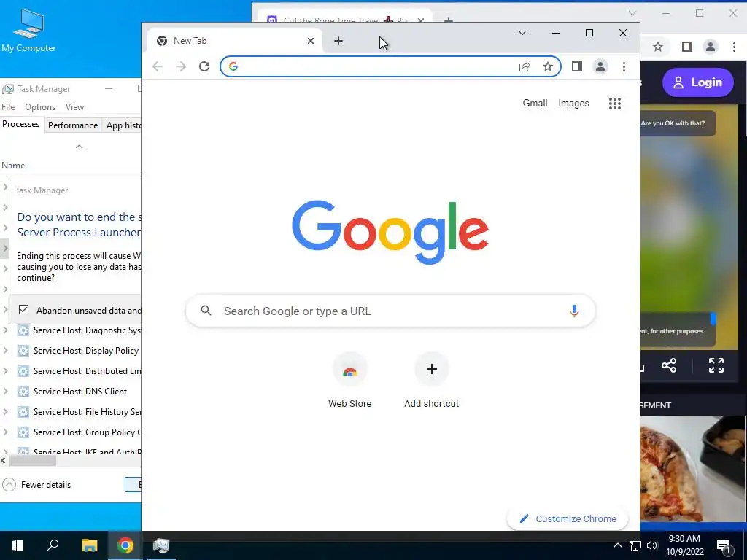Close the New Tab tab

311,41
